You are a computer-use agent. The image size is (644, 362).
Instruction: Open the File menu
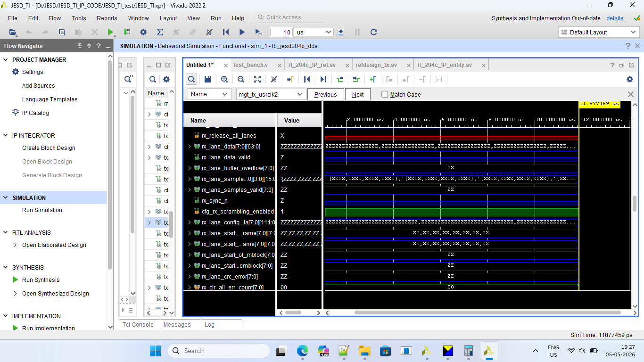(13, 18)
